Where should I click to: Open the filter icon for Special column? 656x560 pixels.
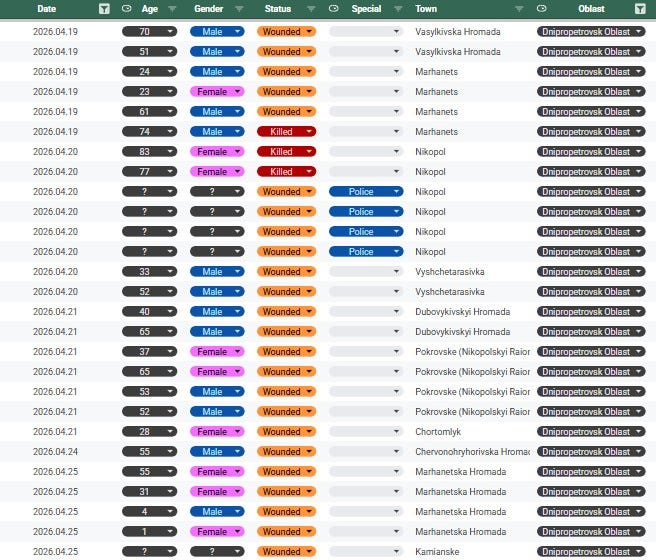[398, 9]
